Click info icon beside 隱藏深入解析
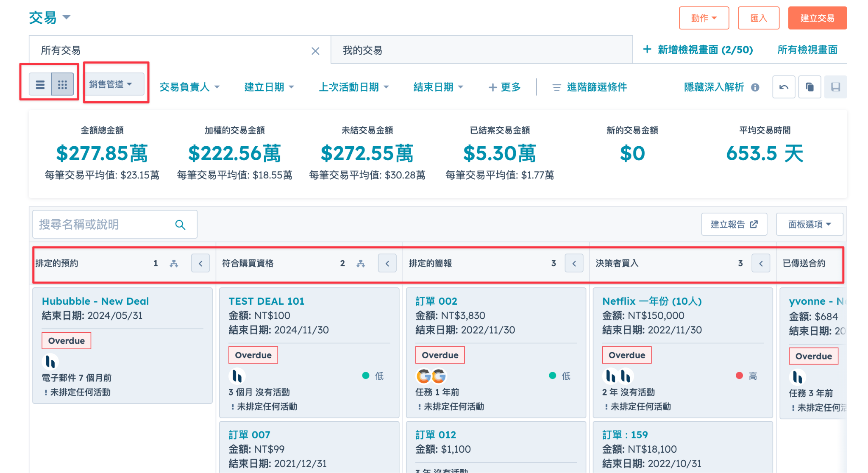868x473 pixels. coord(755,87)
